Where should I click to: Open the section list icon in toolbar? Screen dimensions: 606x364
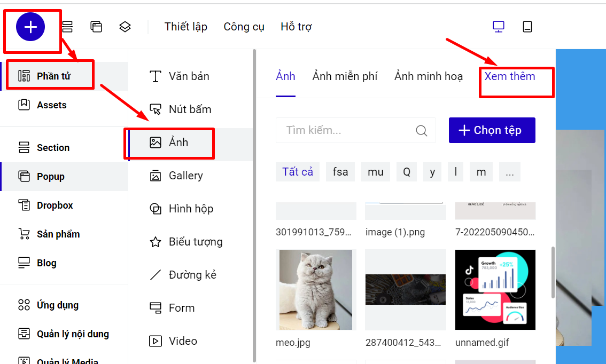[x=68, y=27]
